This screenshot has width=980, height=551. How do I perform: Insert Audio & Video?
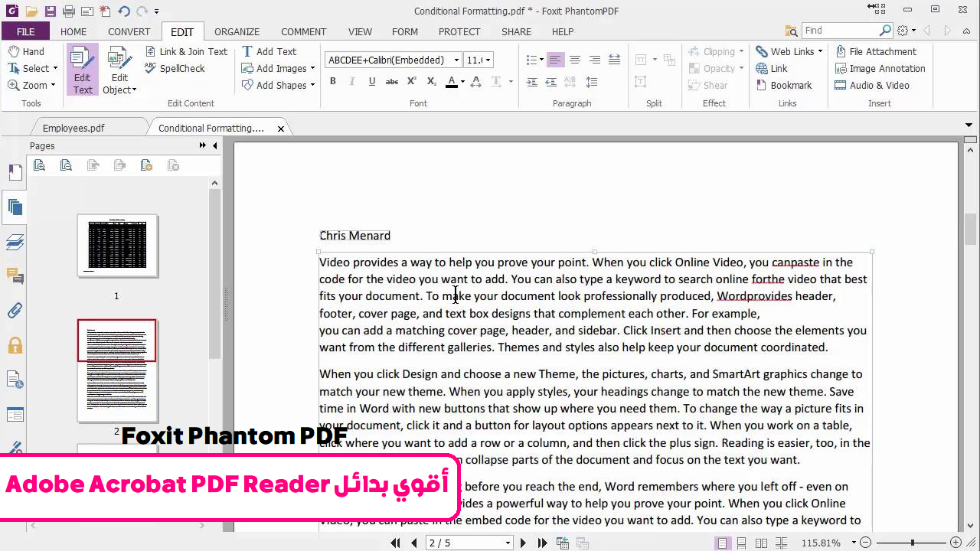tap(871, 85)
